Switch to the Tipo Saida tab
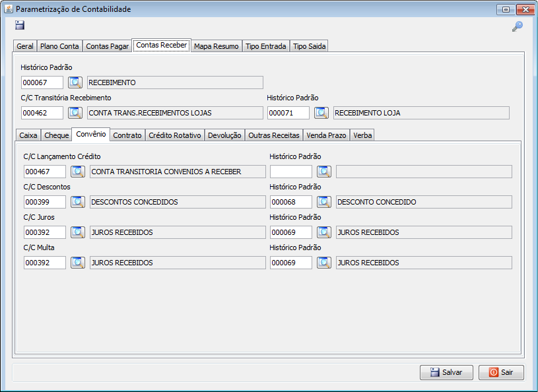 coord(309,46)
